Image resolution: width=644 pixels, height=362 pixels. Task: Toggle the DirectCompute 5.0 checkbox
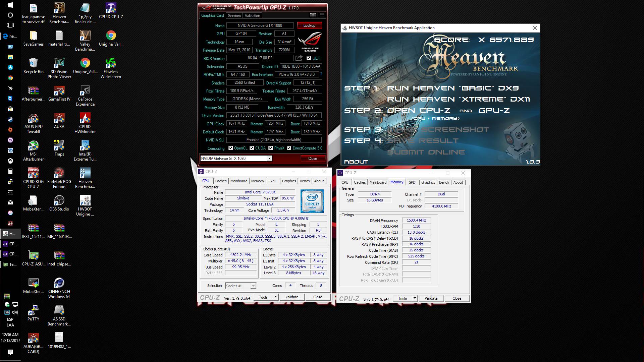click(x=289, y=148)
